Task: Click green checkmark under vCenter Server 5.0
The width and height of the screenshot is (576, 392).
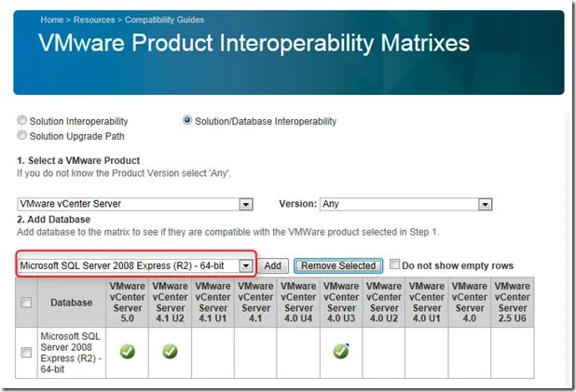Action: [127, 352]
